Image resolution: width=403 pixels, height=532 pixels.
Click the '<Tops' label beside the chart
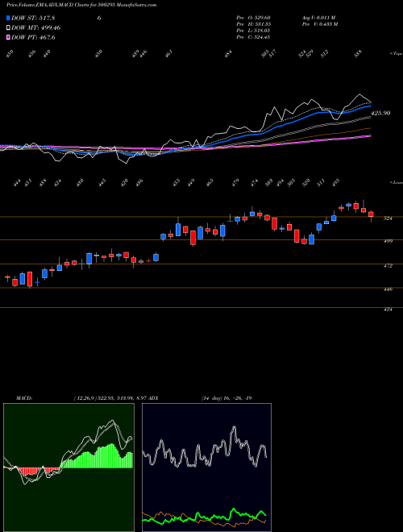tap(396, 54)
